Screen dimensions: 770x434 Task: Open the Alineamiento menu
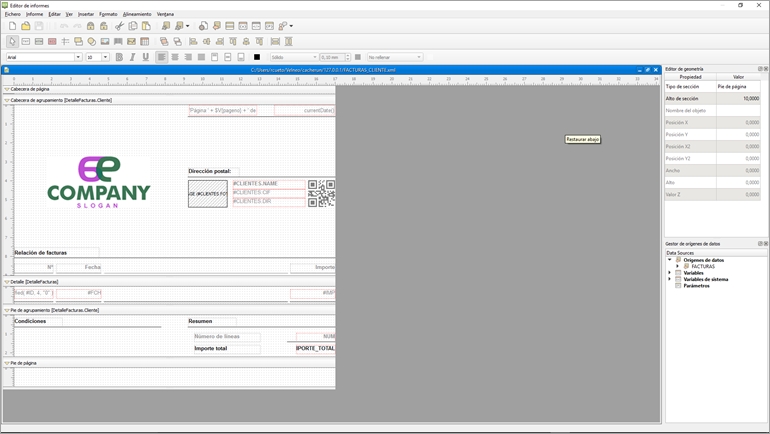137,14
